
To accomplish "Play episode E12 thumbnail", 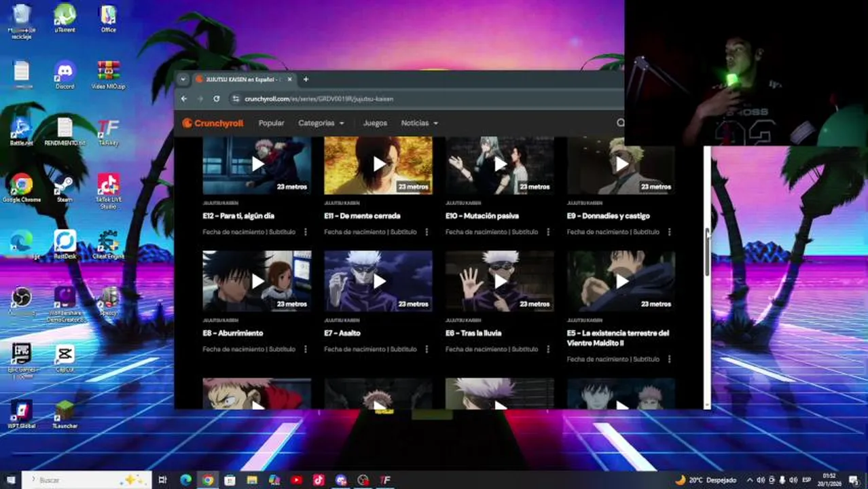I will [257, 165].
